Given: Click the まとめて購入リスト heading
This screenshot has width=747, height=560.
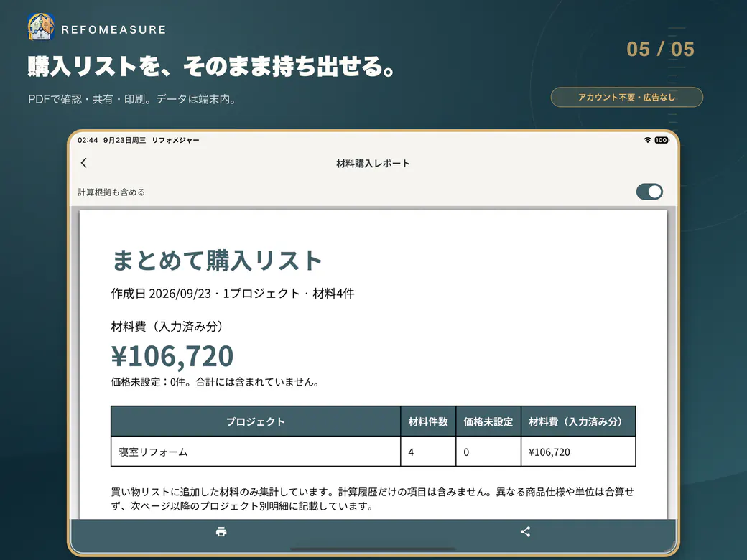Looking at the screenshot, I should pyautogui.click(x=217, y=261).
